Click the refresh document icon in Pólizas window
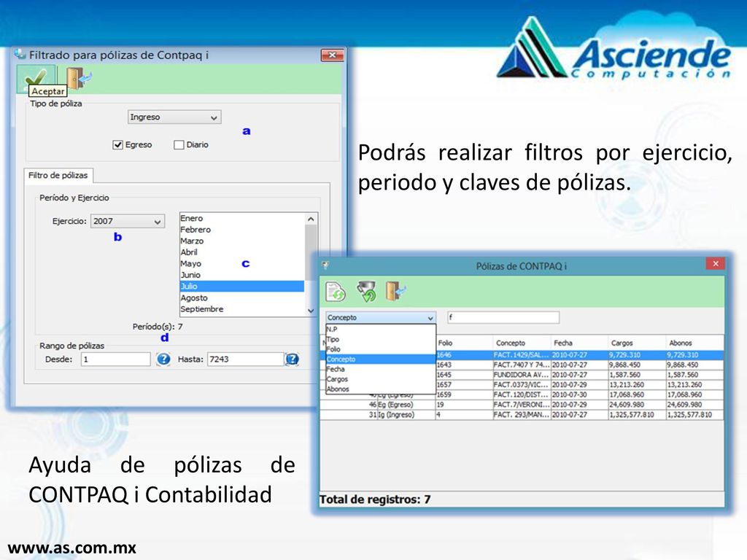Image resolution: width=747 pixels, height=560 pixels. click(x=336, y=292)
